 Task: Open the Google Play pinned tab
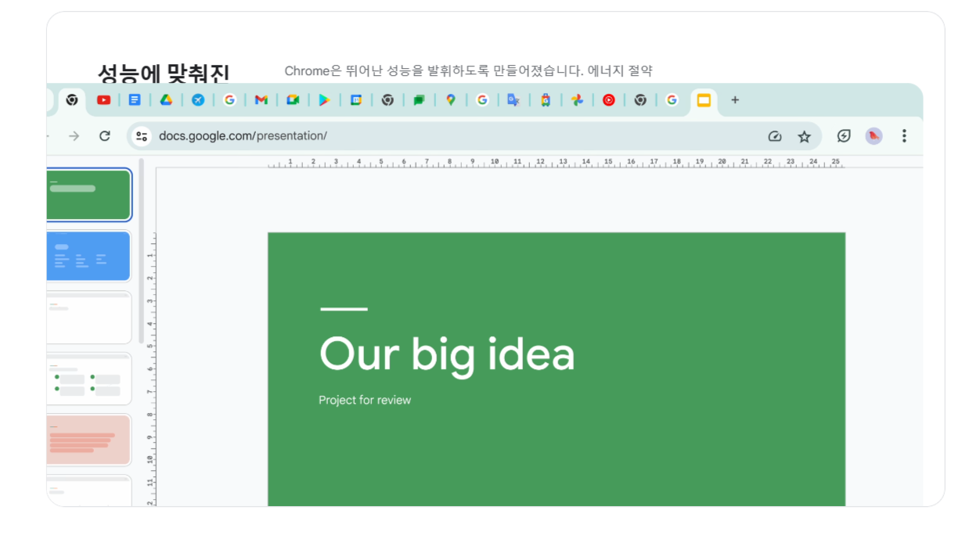(x=324, y=100)
